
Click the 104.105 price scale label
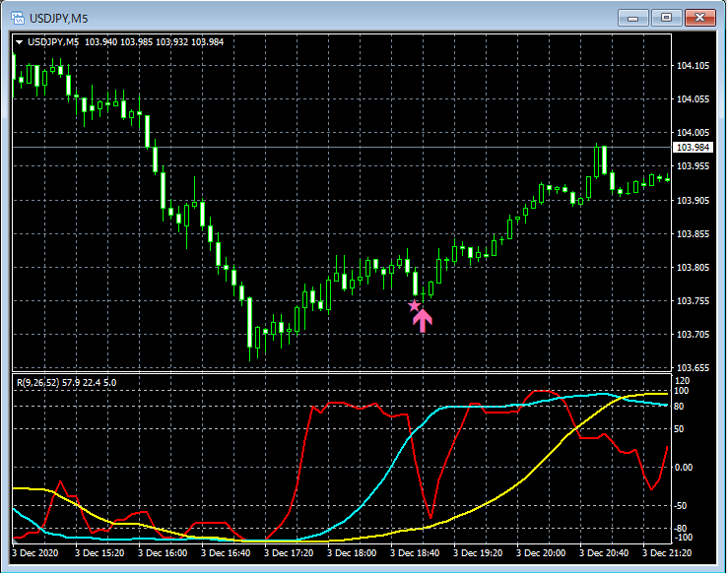[x=695, y=66]
